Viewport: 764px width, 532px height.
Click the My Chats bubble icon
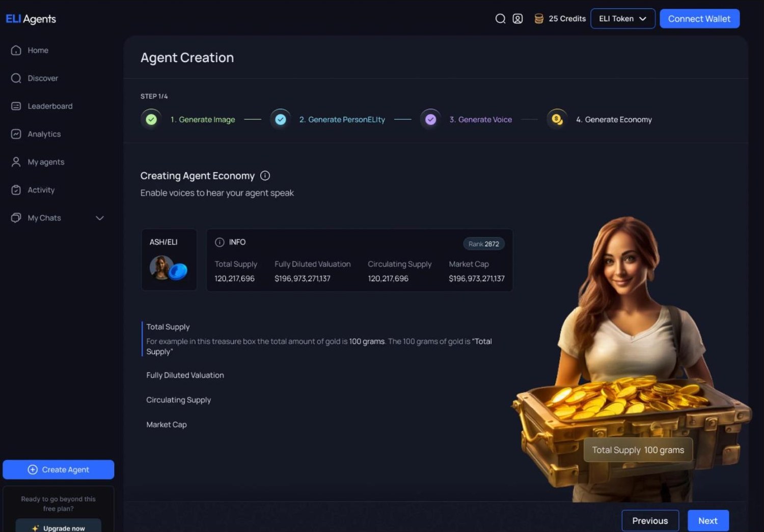pos(16,218)
